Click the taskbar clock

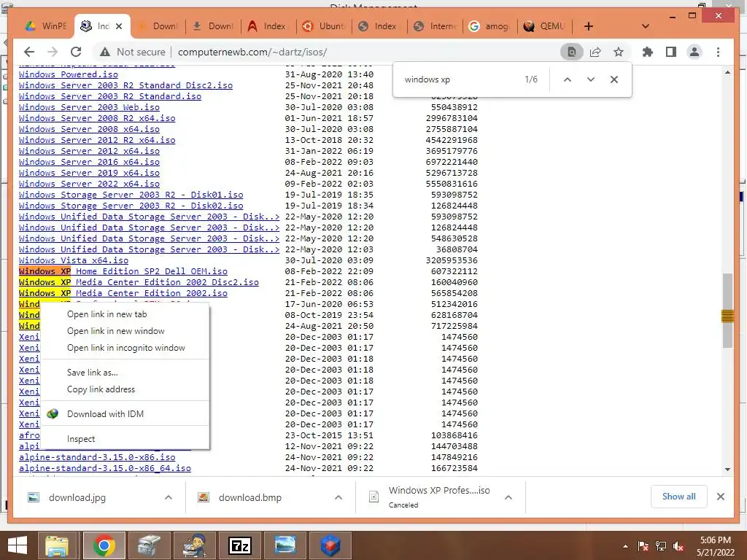(715, 546)
